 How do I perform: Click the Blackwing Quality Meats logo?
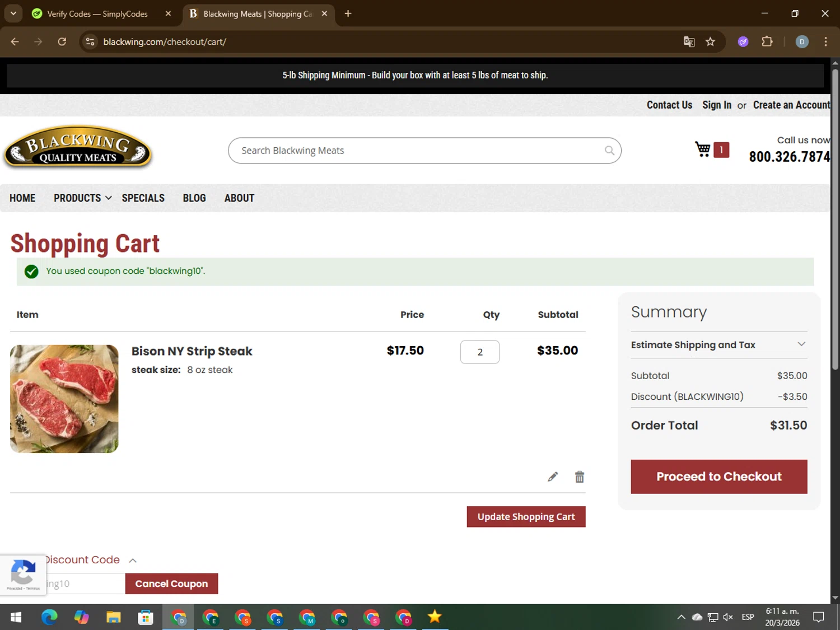pyautogui.click(x=78, y=147)
